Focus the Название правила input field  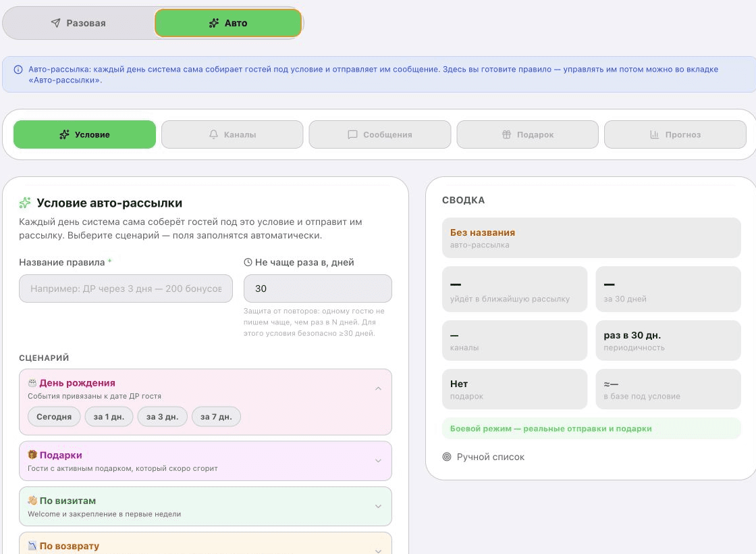click(126, 288)
